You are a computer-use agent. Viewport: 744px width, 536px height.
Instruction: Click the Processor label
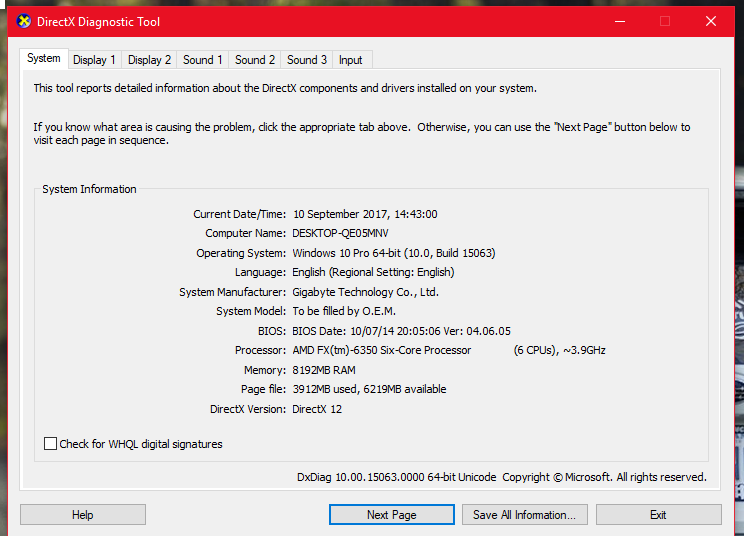click(260, 351)
